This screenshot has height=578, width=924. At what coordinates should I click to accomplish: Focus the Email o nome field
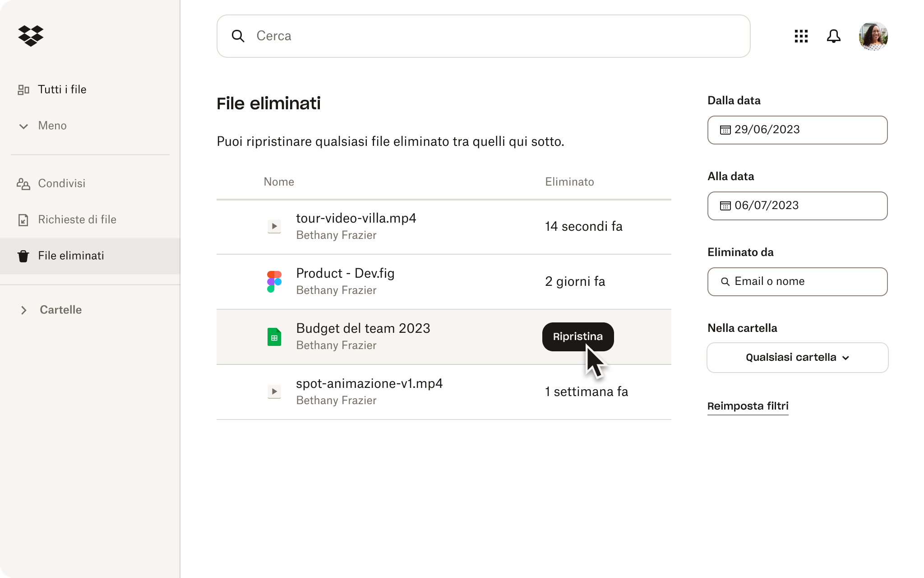click(x=798, y=282)
